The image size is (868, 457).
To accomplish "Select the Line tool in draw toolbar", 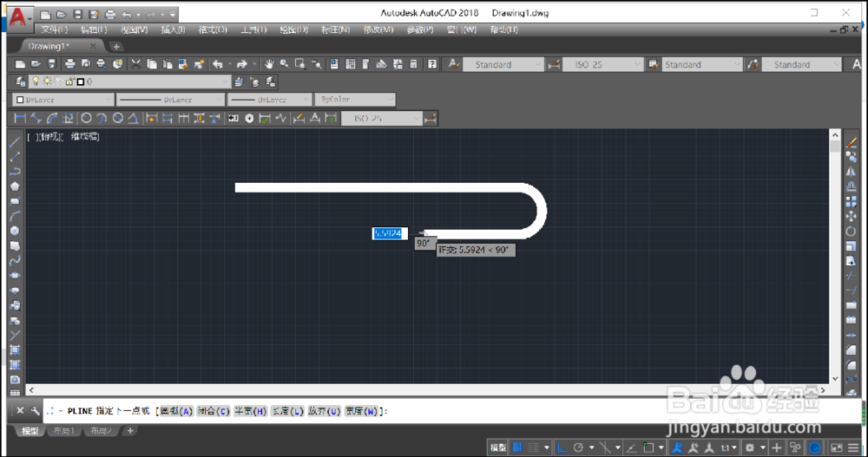I will coord(15,142).
